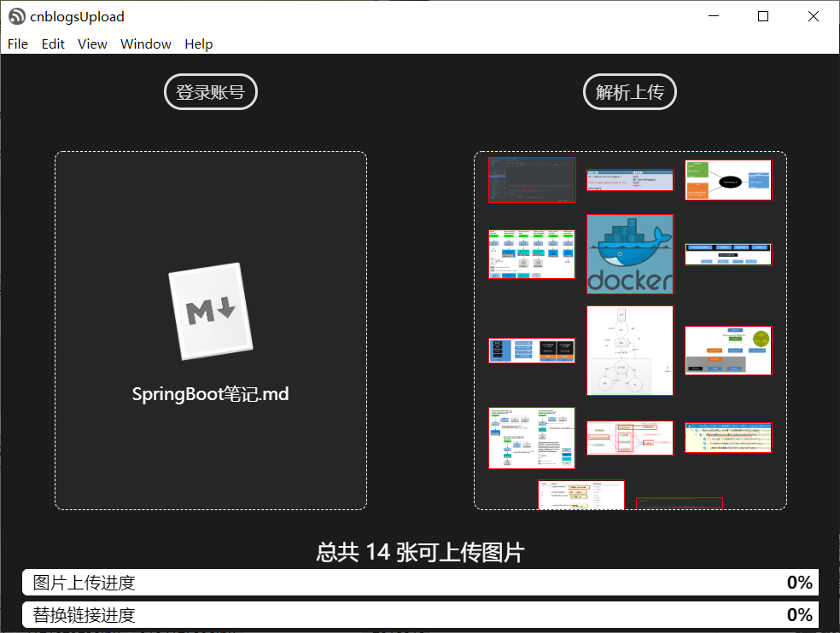Maximize the cnblogsUpload window
The width and height of the screenshot is (840, 633).
point(763,16)
